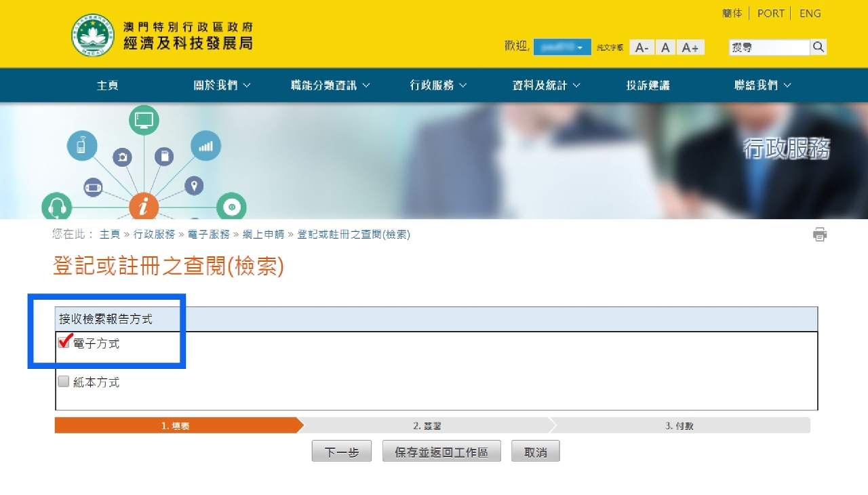Open 投訴建議 in navigation bar

point(648,85)
